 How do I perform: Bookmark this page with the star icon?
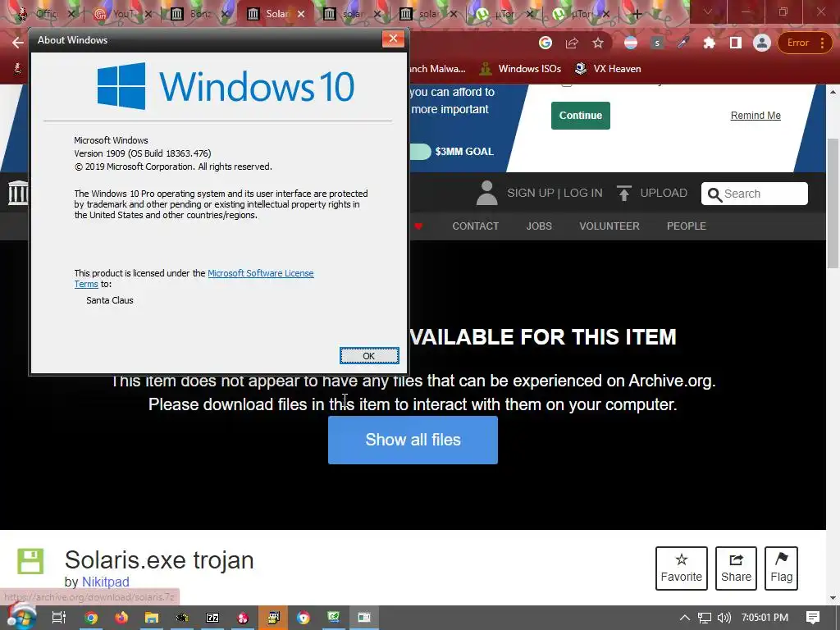(598, 43)
